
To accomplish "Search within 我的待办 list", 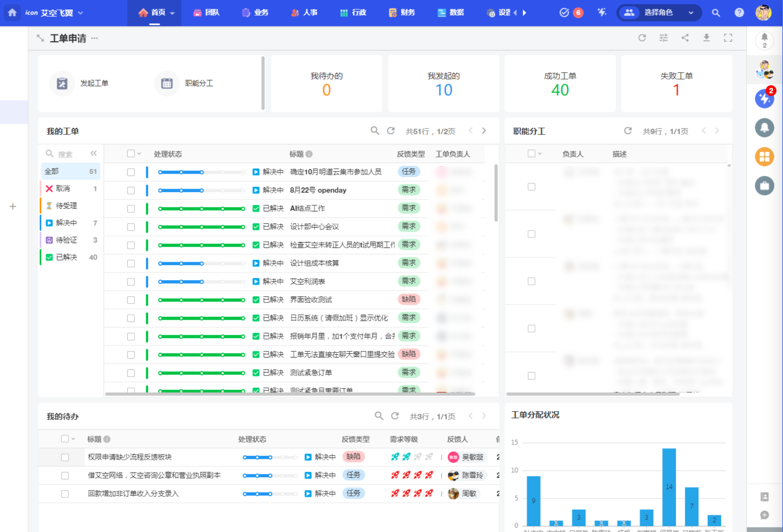I will [x=379, y=416].
